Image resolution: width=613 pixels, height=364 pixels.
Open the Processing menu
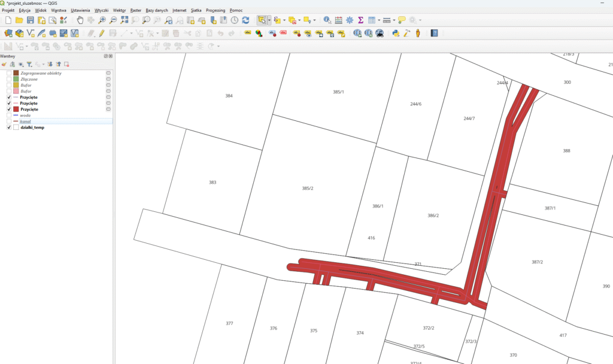[216, 11]
